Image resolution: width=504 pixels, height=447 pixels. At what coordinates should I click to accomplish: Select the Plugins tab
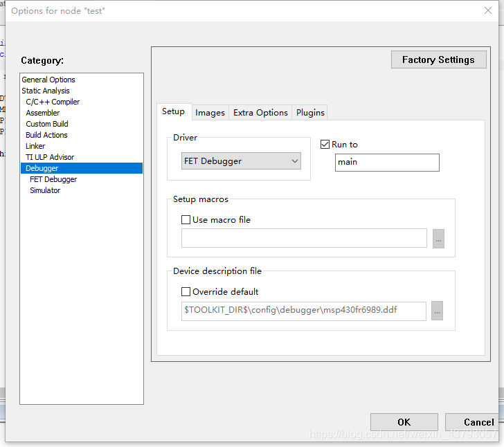tap(310, 113)
